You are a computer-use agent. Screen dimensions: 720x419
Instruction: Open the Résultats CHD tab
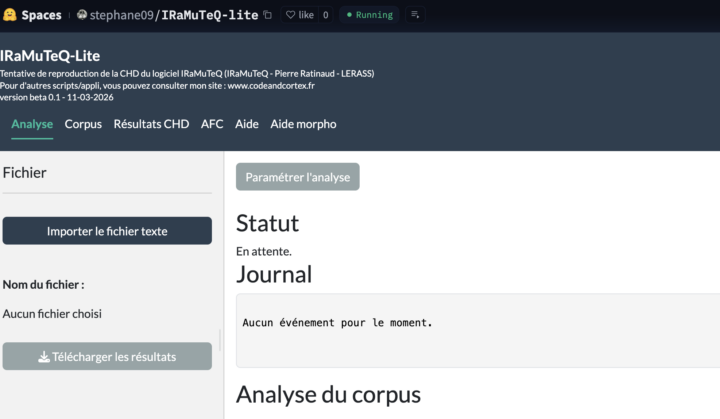tap(151, 124)
